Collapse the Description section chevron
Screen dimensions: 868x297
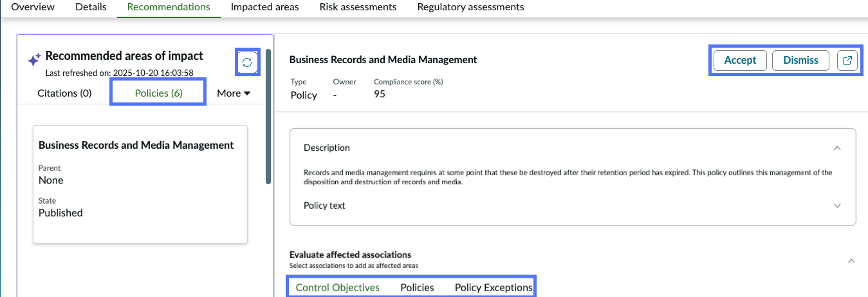point(837,148)
